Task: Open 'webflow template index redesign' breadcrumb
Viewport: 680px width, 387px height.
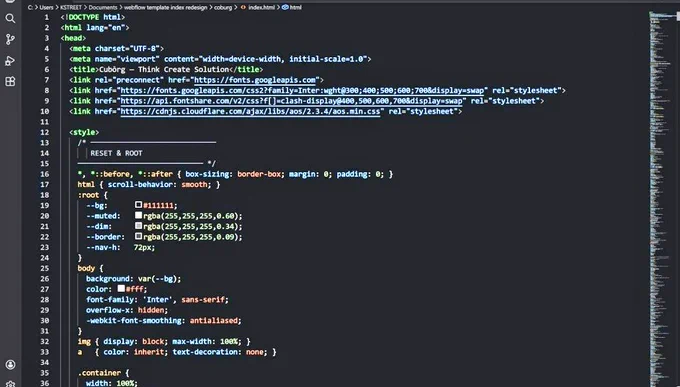Action: tap(166, 7)
